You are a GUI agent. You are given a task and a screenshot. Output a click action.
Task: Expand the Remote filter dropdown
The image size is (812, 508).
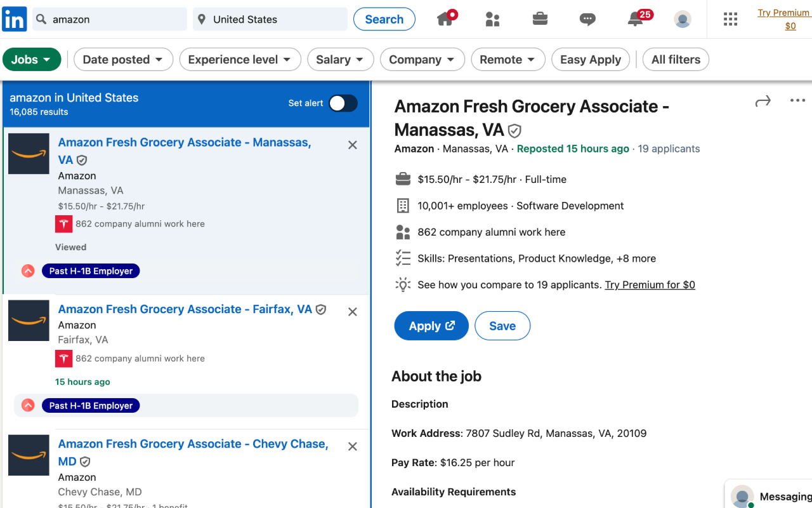(x=508, y=60)
